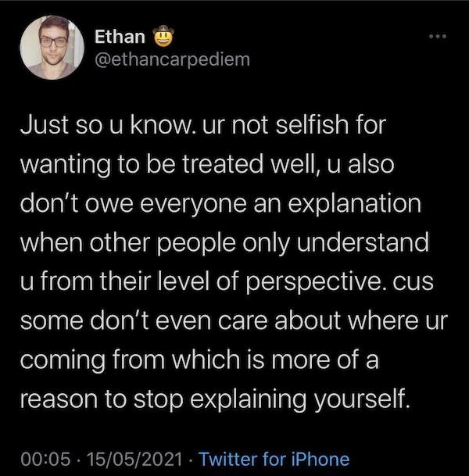The width and height of the screenshot is (469, 476).
Task: Click the line "don't owe everyone an explanation"
Action: pyautogui.click(x=220, y=203)
